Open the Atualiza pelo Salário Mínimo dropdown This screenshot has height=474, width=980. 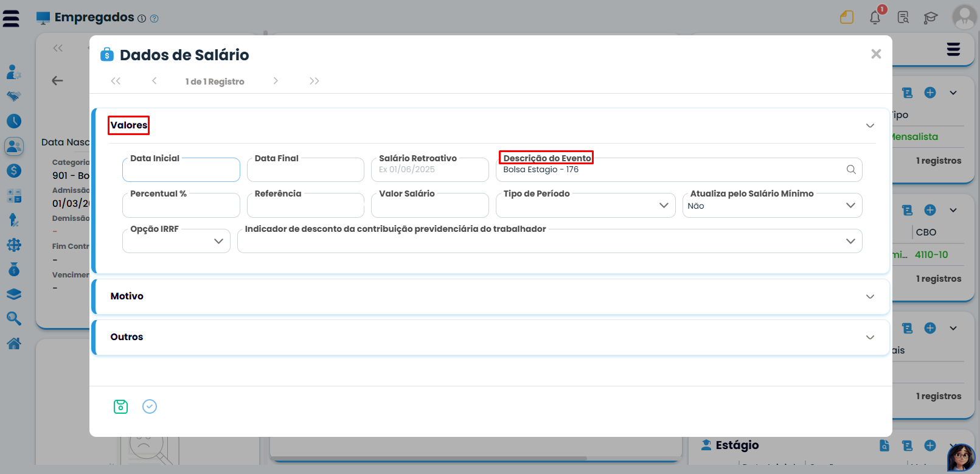point(771,206)
